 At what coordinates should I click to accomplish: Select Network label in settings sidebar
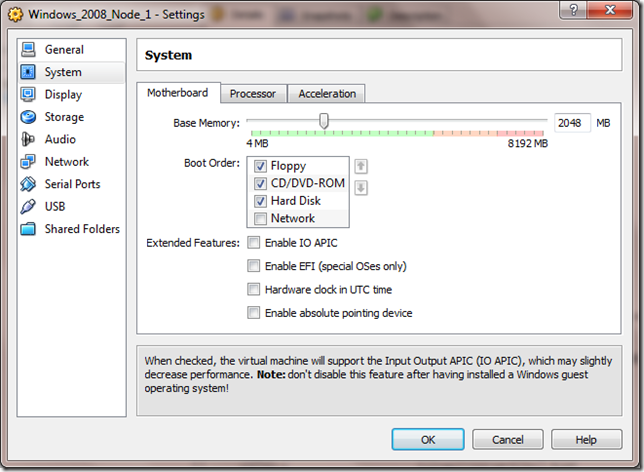click(67, 162)
